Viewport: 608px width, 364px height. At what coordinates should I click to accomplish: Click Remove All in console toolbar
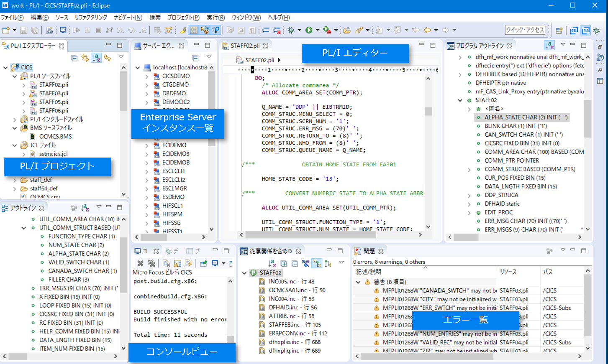tap(151, 263)
